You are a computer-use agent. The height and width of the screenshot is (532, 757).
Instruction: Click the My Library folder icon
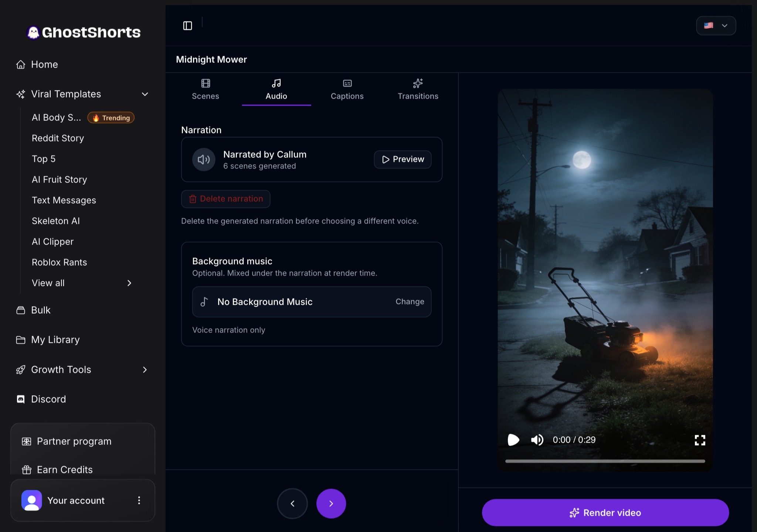tap(21, 340)
